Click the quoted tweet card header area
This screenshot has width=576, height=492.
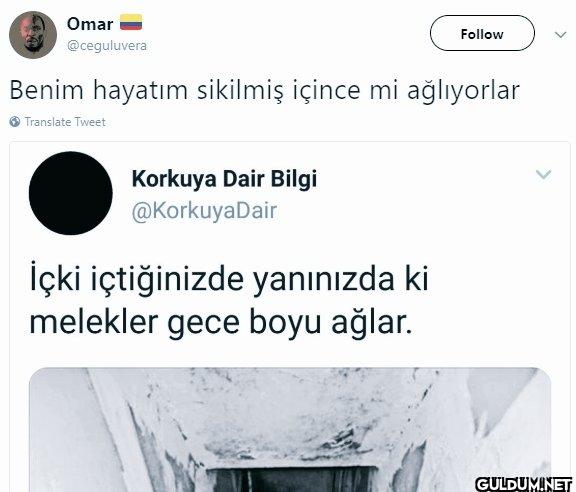290,193
